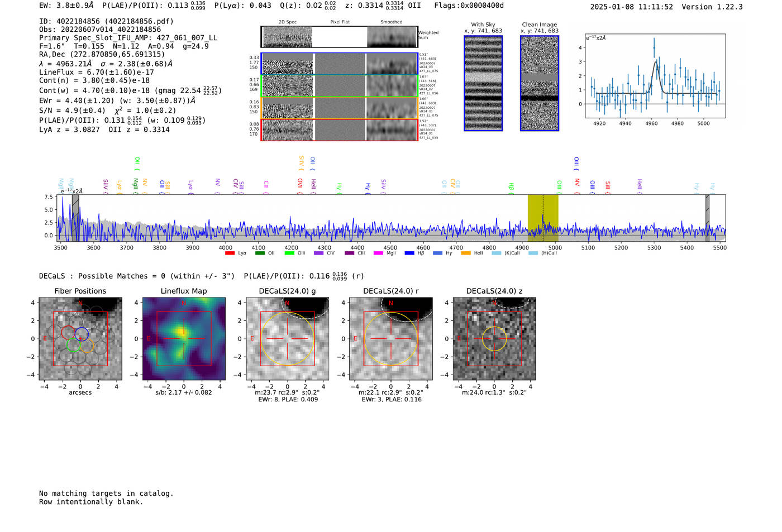Click 'Cont(n) = 3.80(±0.45)e-18'

(94, 80)
